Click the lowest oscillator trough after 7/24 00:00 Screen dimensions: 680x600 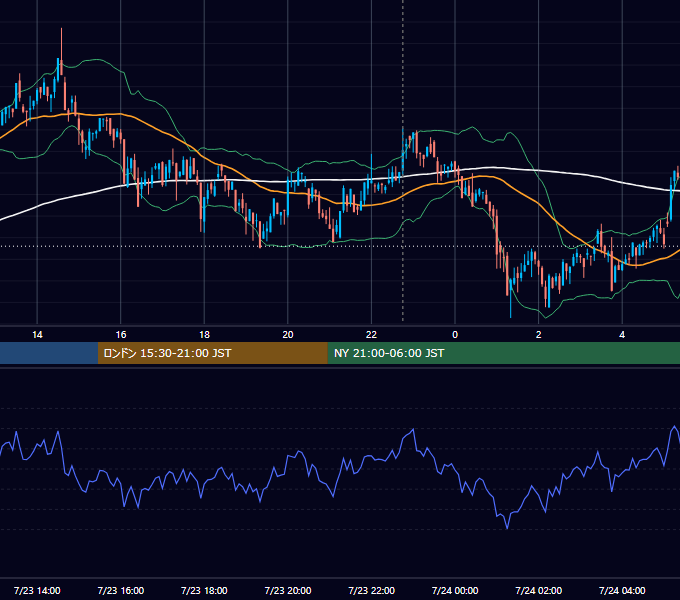[507, 528]
